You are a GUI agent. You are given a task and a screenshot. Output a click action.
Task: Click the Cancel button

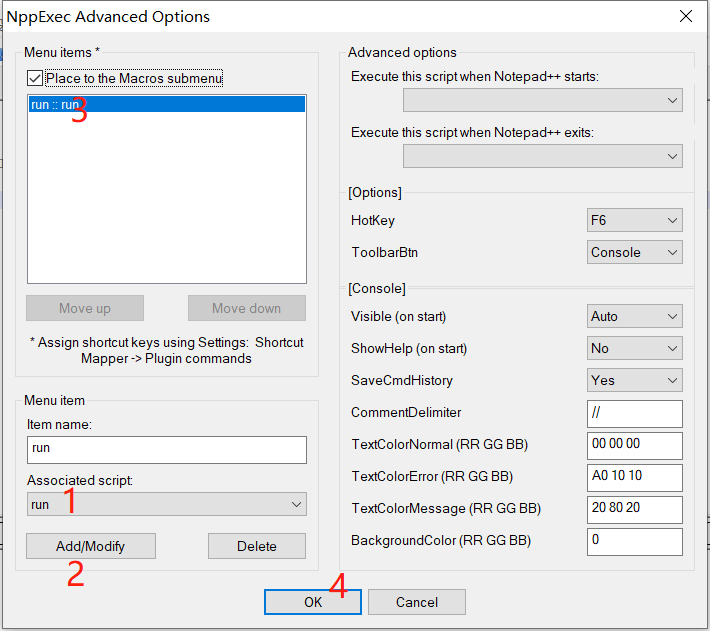click(x=417, y=602)
